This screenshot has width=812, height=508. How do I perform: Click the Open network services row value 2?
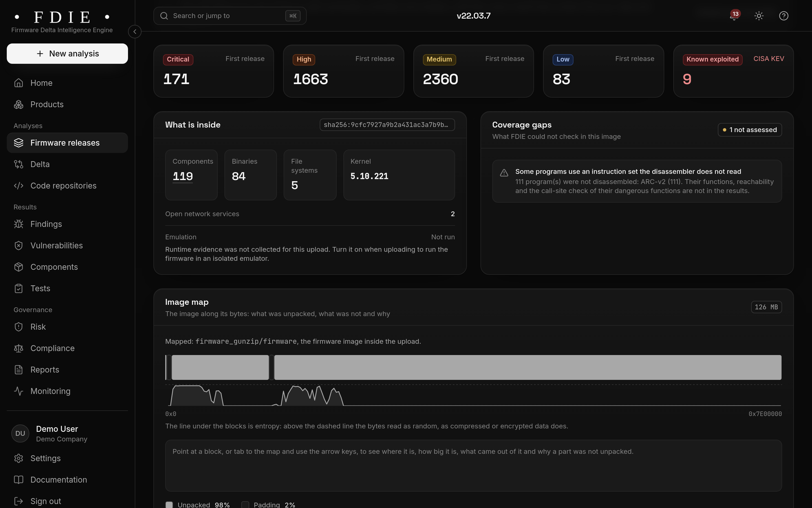click(453, 214)
